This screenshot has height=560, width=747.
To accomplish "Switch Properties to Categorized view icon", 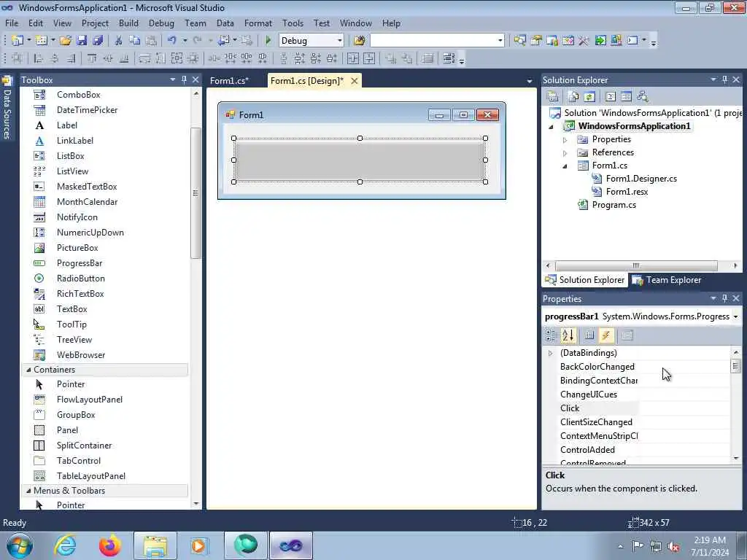I will (551, 335).
